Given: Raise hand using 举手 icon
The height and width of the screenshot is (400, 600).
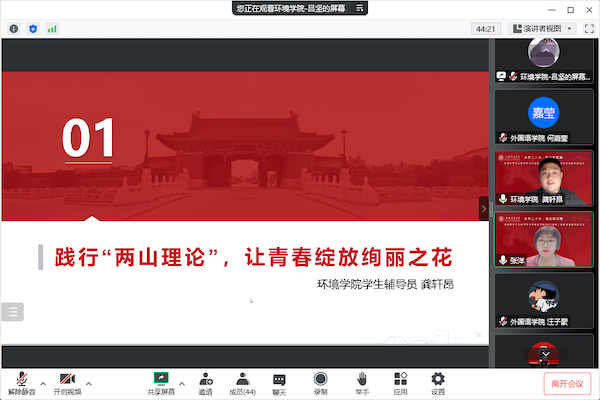Looking at the screenshot, I should click(361, 383).
